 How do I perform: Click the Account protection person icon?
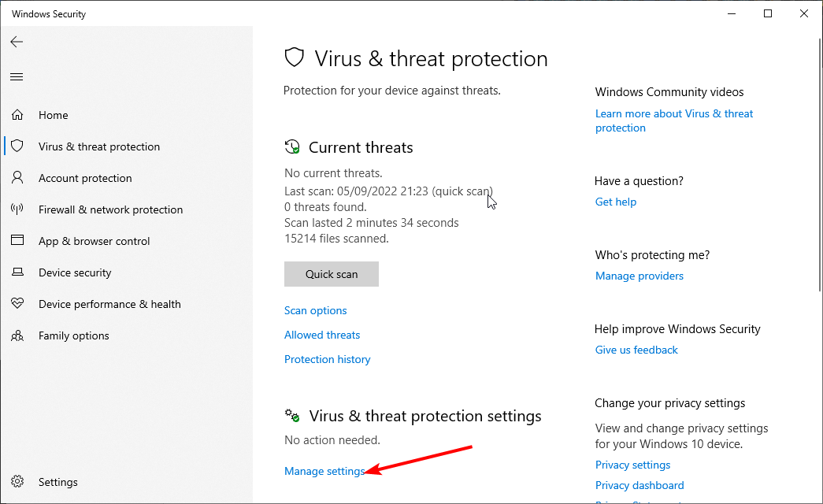click(x=17, y=178)
